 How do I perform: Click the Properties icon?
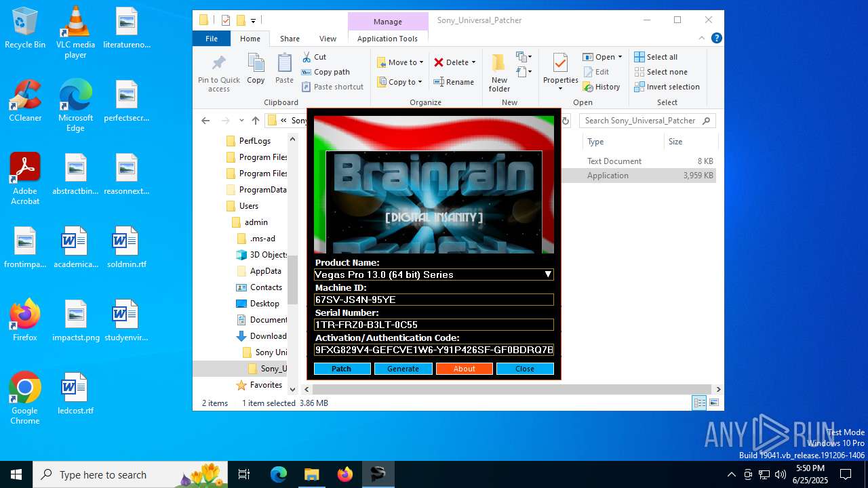(560, 64)
